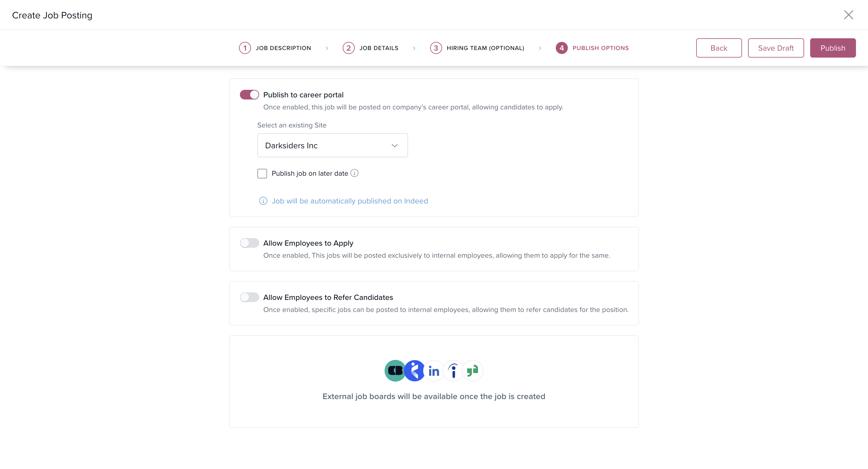Select the Publish Options step
Screen dimensions: 868x469
coord(592,48)
